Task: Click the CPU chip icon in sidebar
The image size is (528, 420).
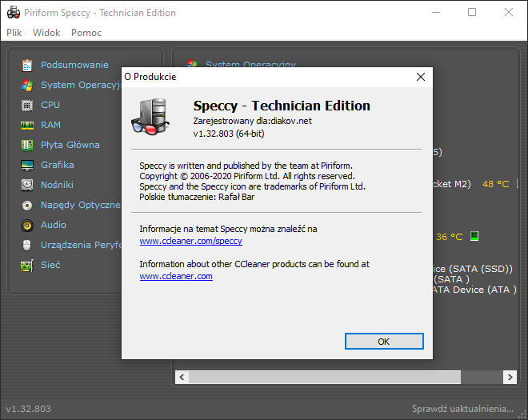Action: (x=27, y=106)
